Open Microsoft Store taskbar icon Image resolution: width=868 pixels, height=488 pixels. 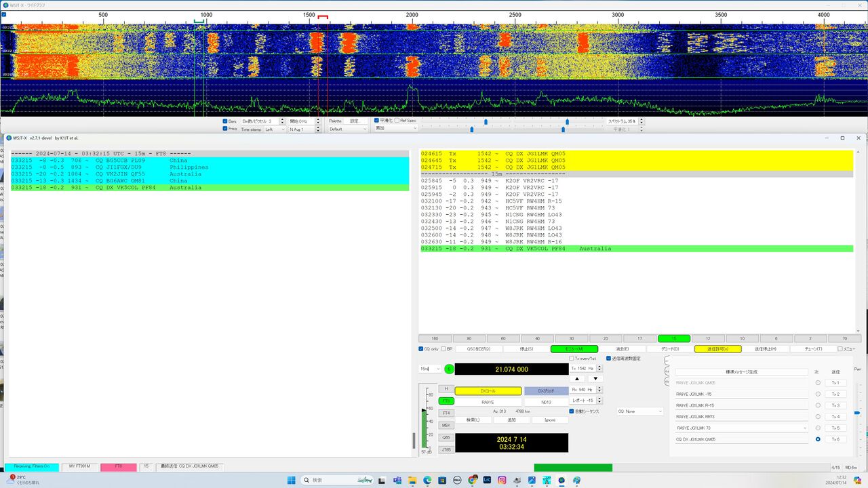click(443, 480)
